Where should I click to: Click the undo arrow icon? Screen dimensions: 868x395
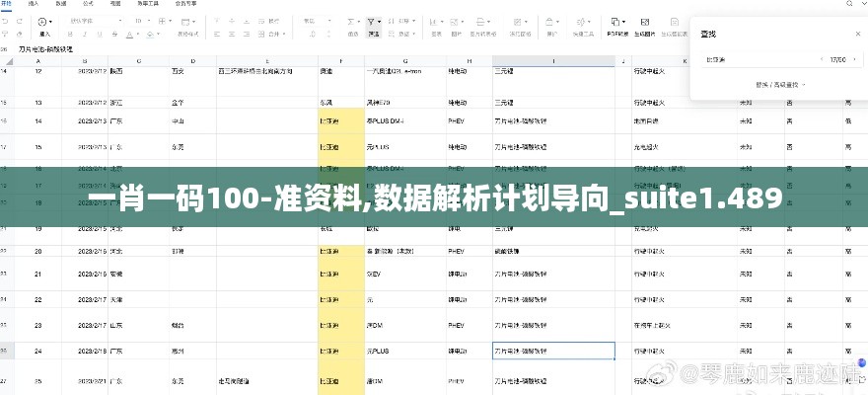tap(6, 22)
